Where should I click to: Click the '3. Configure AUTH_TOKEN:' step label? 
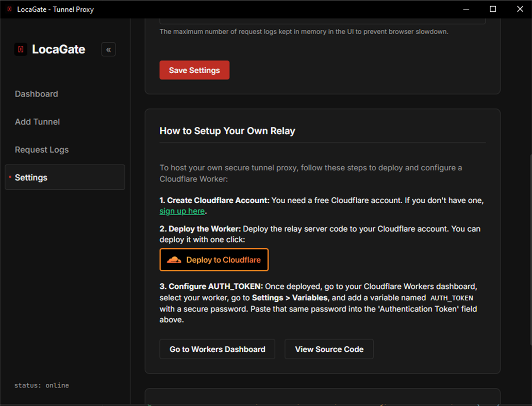click(x=211, y=286)
